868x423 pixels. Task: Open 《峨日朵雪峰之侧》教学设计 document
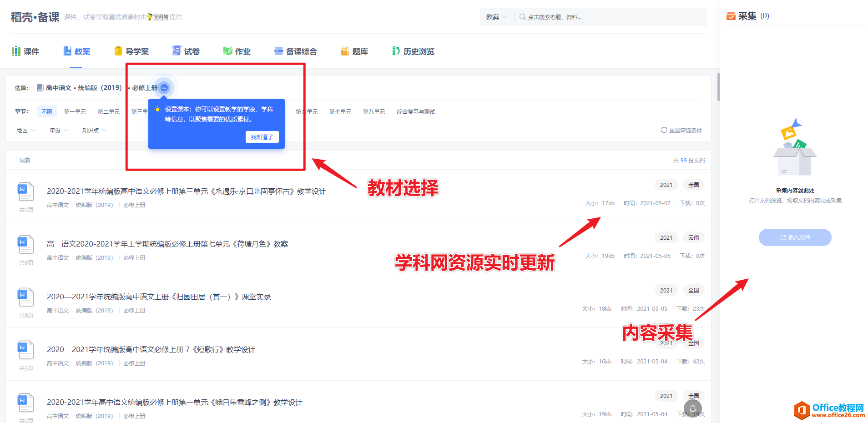(x=175, y=403)
